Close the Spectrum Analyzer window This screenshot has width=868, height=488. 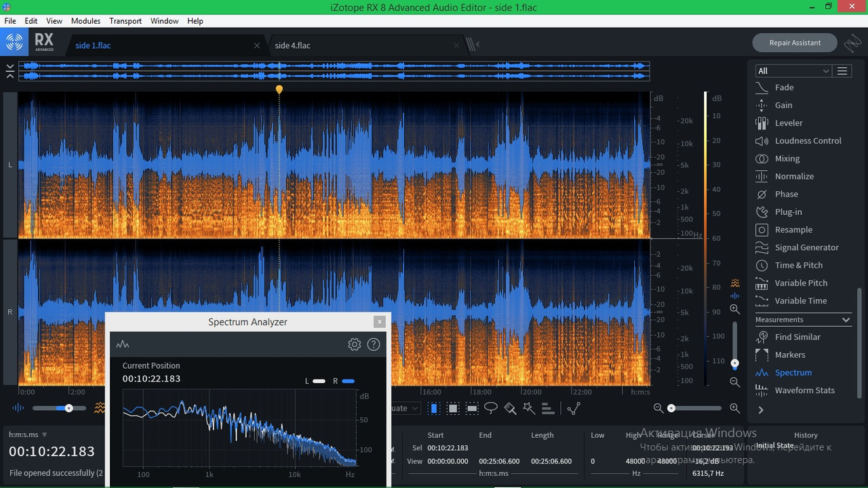tap(380, 322)
